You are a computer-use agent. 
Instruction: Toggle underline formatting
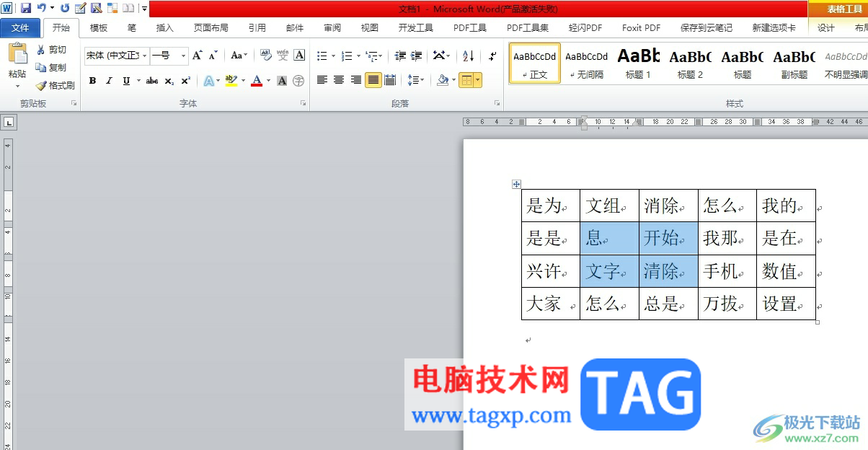(x=127, y=81)
